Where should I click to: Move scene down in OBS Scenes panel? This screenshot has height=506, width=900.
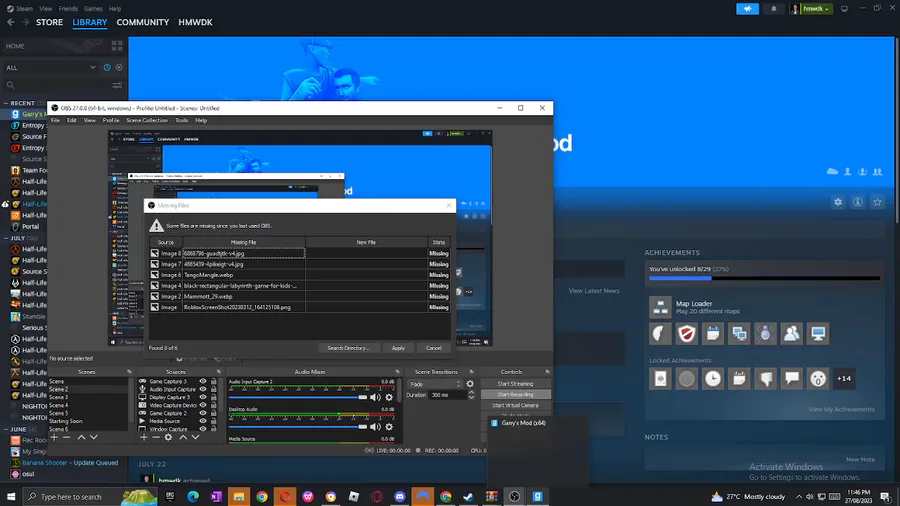pos(94,437)
